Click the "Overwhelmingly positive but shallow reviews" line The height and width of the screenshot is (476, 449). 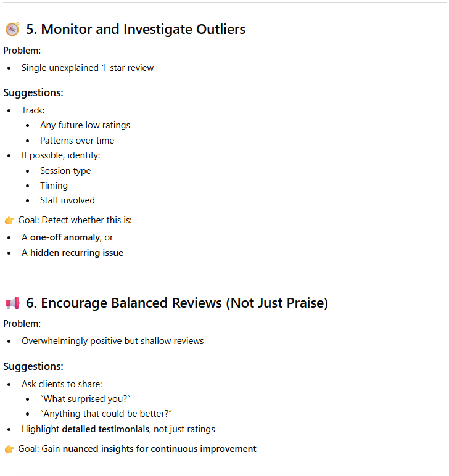point(112,341)
